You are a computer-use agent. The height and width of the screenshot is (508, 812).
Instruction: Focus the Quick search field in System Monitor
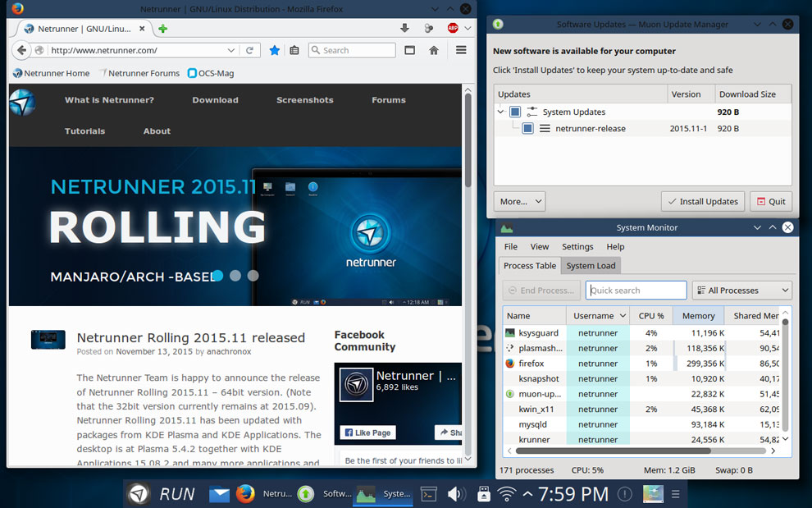(636, 291)
